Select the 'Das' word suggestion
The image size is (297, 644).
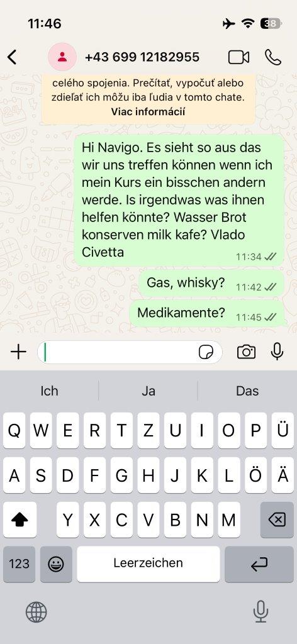[x=247, y=391]
